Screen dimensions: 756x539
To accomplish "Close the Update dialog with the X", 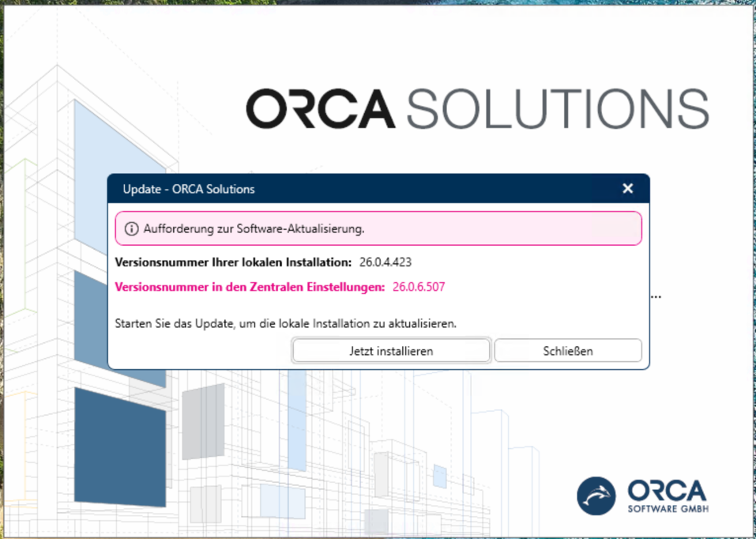I will click(x=627, y=188).
